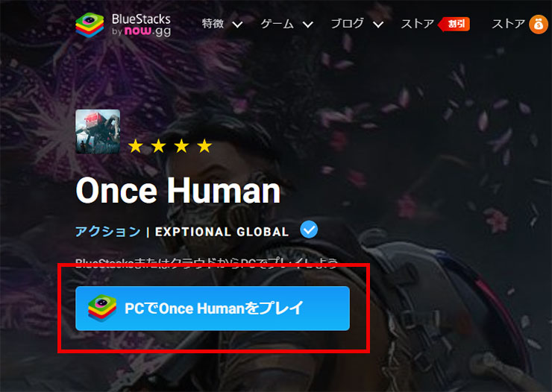Click the red 割引 discount badge
The width and height of the screenshot is (552, 392).
coord(454,24)
